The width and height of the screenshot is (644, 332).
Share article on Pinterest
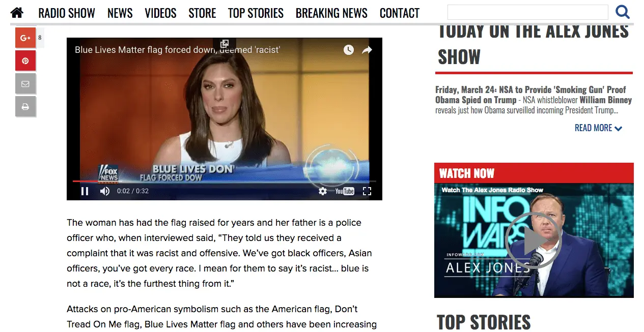point(25,61)
